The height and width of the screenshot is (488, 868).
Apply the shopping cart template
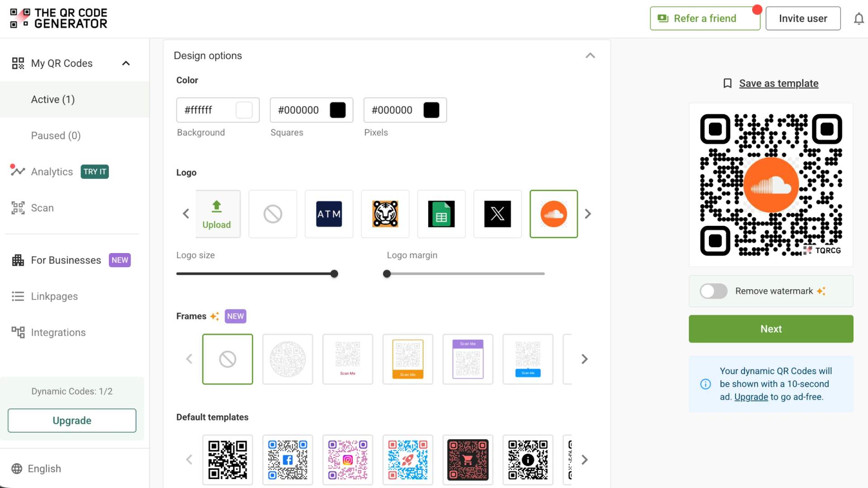pos(468,460)
